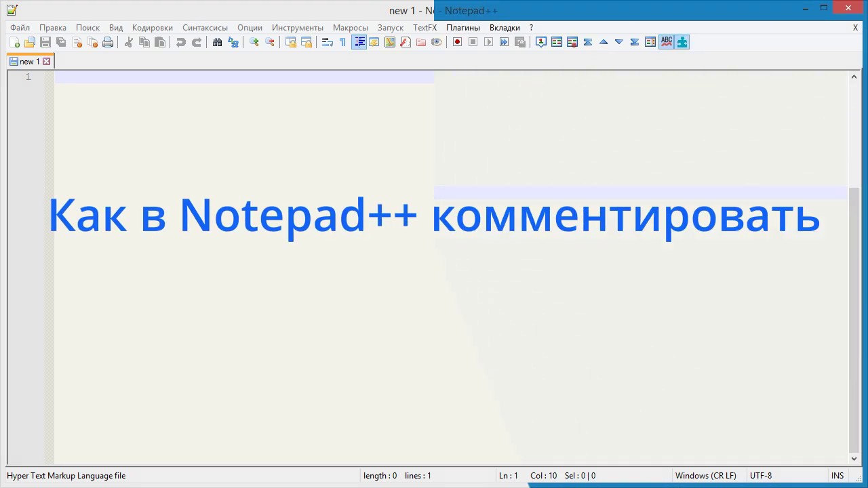Toggle show all characters pilcrow icon
The height and width of the screenshot is (488, 868).
[343, 42]
